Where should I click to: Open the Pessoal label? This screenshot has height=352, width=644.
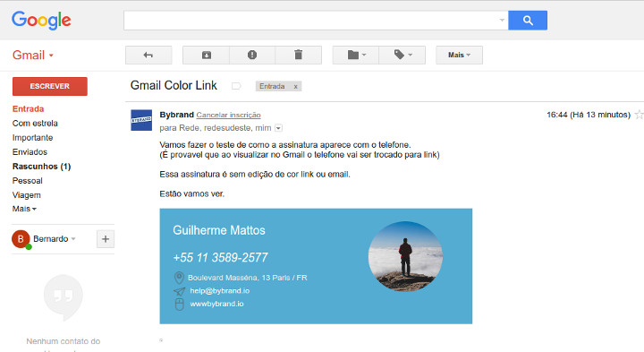(27, 181)
